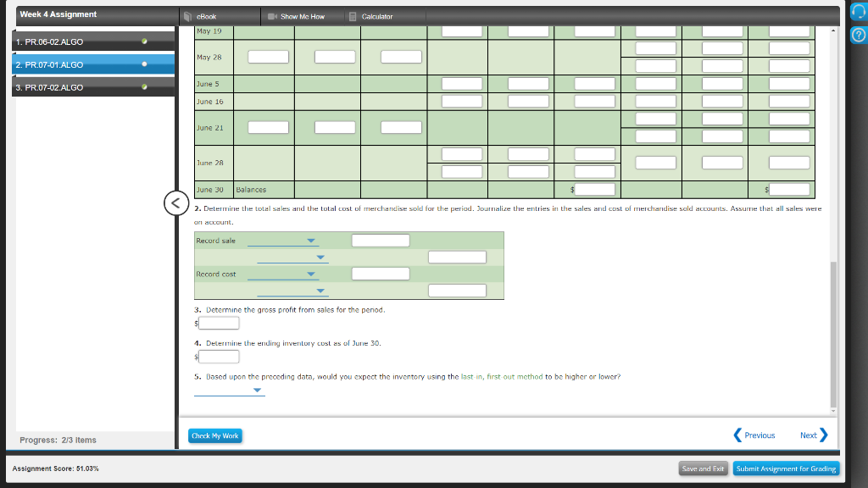Click June 16 first cost-sold input field
The image size is (868, 488).
click(462, 102)
